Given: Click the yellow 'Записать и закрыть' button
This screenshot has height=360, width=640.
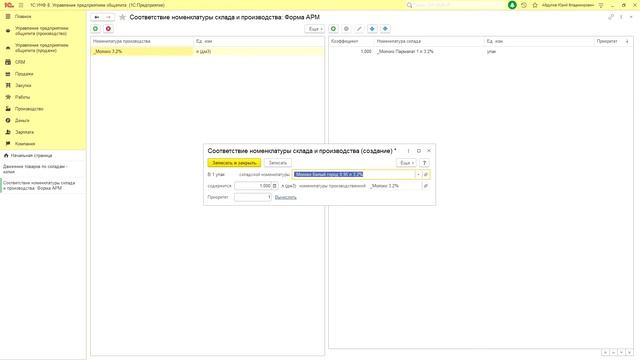Looking at the screenshot, I should [234, 163].
